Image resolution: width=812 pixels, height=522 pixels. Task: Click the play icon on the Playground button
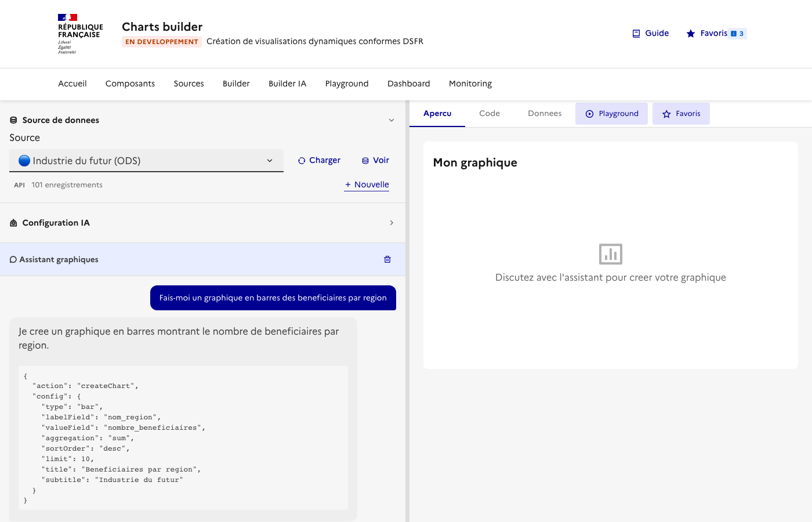click(590, 113)
